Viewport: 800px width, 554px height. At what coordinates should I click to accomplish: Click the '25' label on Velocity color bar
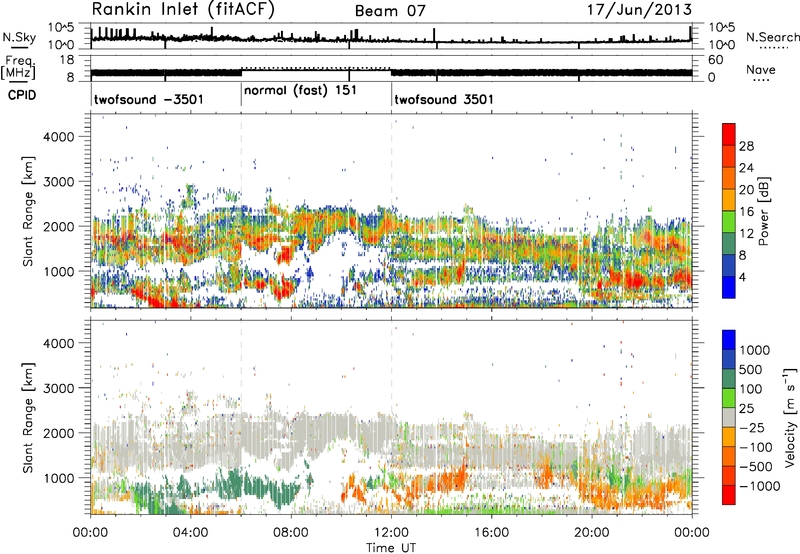click(x=746, y=409)
